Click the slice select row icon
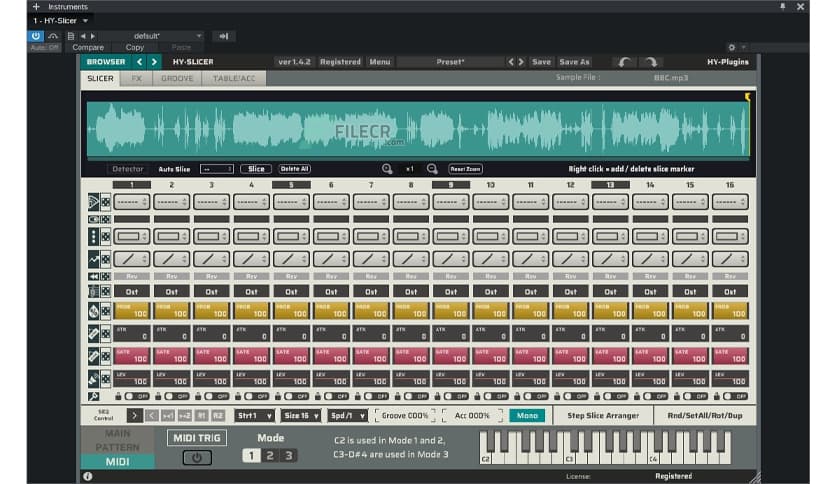 [x=94, y=202]
